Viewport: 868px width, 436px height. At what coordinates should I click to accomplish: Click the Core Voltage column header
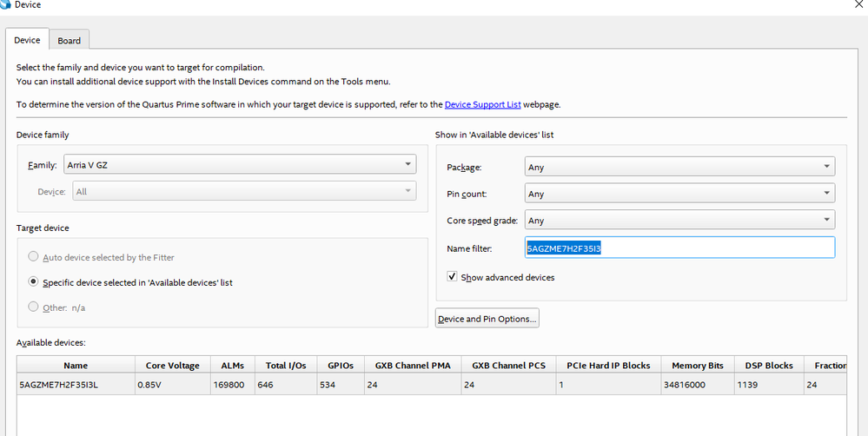point(172,366)
